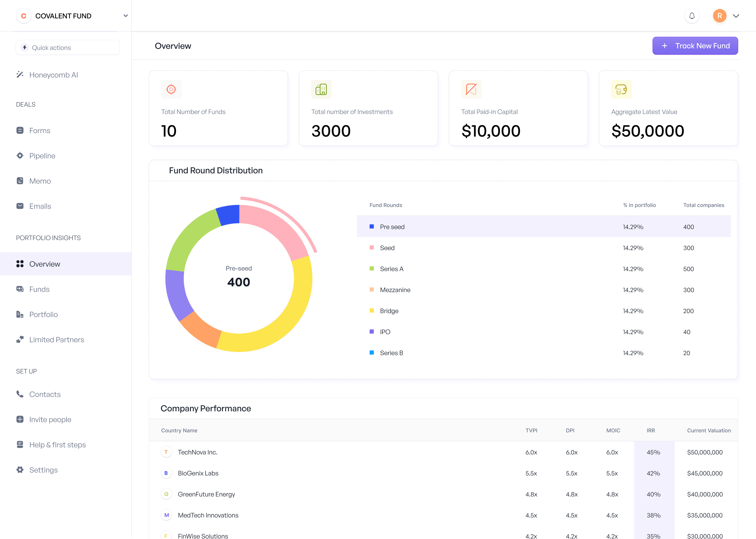The width and height of the screenshot is (756, 539).
Task: Click the Memo document icon
Action: [20, 181]
